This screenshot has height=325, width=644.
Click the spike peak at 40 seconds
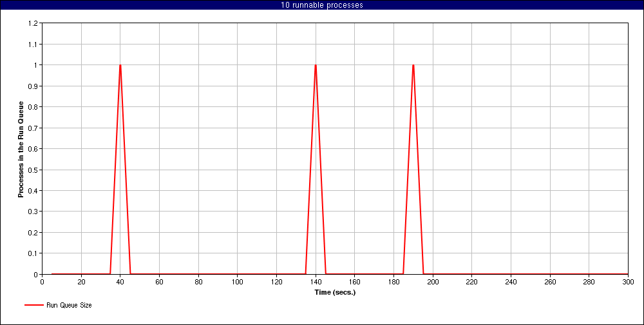(120, 65)
